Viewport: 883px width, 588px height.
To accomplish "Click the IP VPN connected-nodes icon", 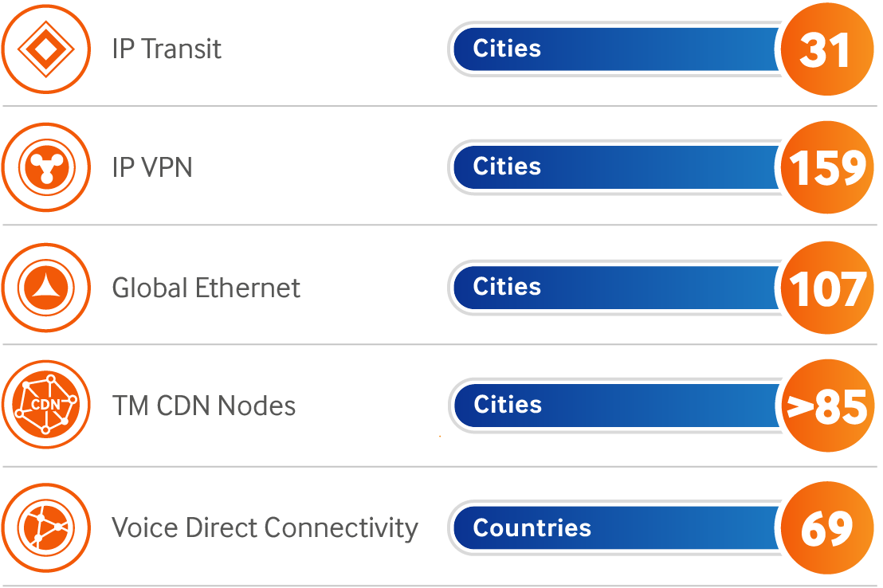I will [x=45, y=168].
